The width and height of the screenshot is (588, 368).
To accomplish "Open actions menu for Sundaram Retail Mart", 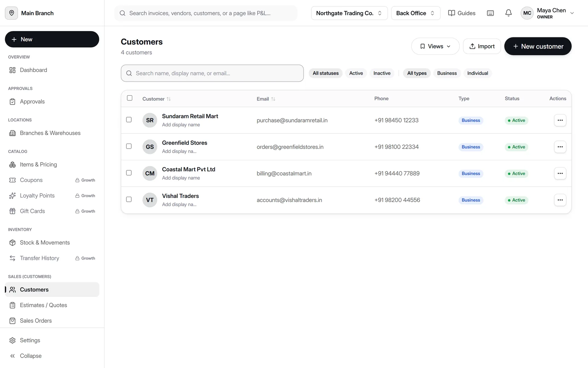I will [560, 120].
